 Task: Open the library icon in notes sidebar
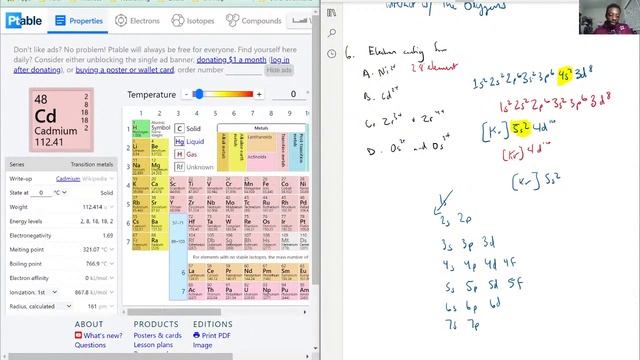331,13
